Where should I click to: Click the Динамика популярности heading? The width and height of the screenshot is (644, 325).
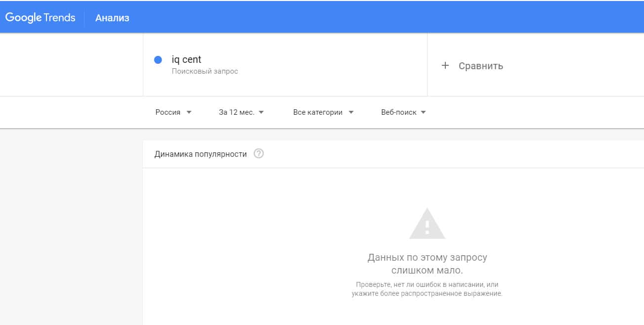click(200, 154)
